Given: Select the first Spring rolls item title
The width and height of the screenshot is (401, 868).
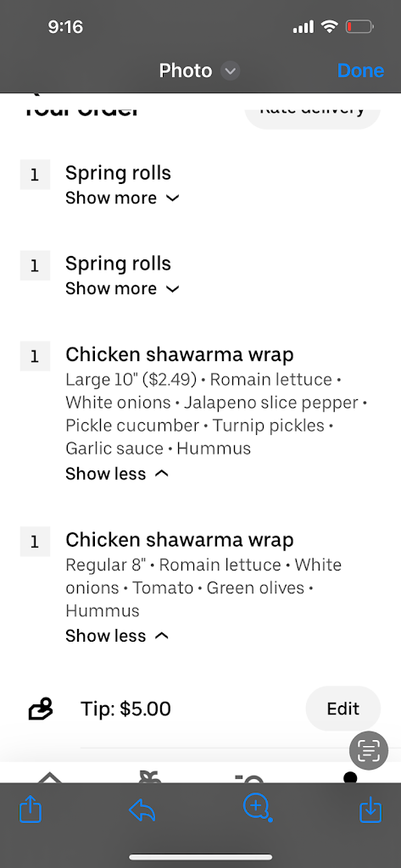Looking at the screenshot, I should tap(118, 173).
